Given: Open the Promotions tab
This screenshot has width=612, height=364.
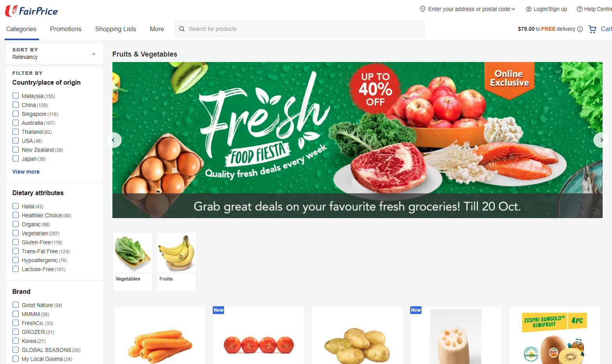Looking at the screenshot, I should (66, 29).
